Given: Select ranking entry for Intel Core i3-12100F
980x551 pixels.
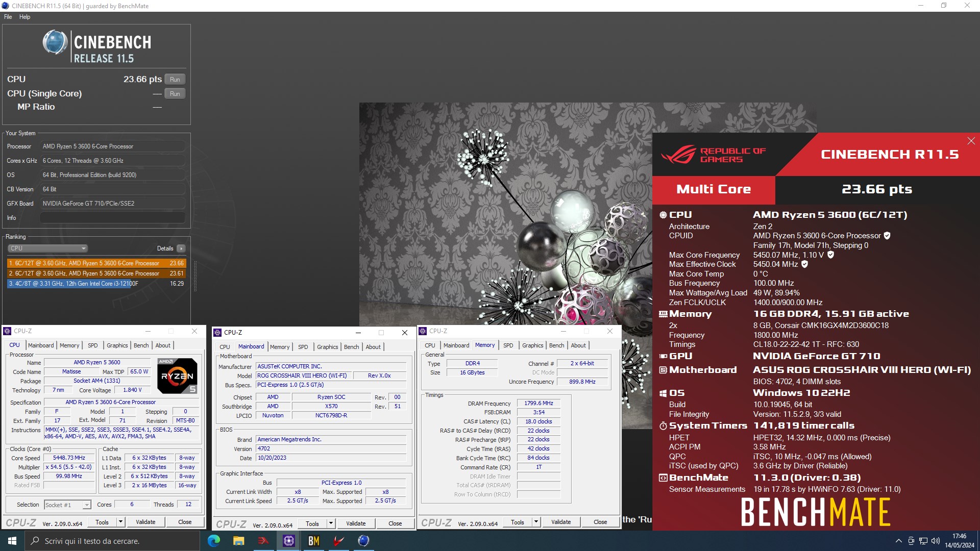Looking at the screenshot, I should coord(96,284).
